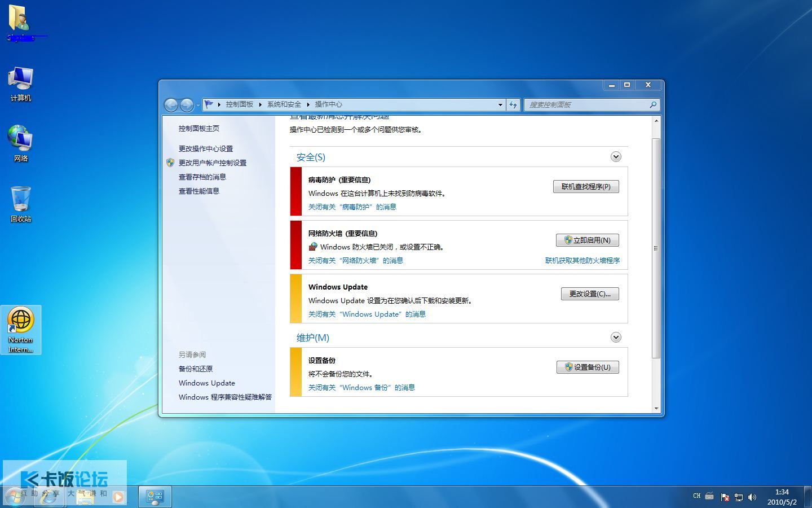Click the 操作中心 breadcrumb

tap(328, 104)
